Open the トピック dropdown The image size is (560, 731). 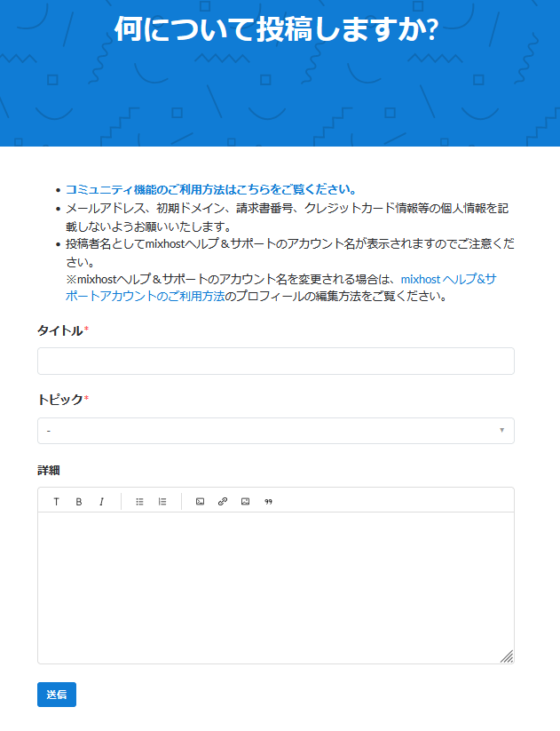pyautogui.click(x=275, y=431)
